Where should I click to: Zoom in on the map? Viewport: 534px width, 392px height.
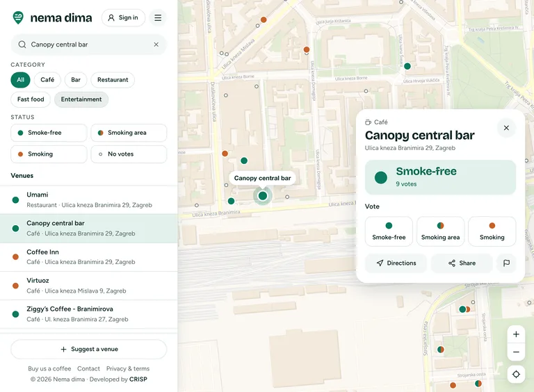click(516, 334)
